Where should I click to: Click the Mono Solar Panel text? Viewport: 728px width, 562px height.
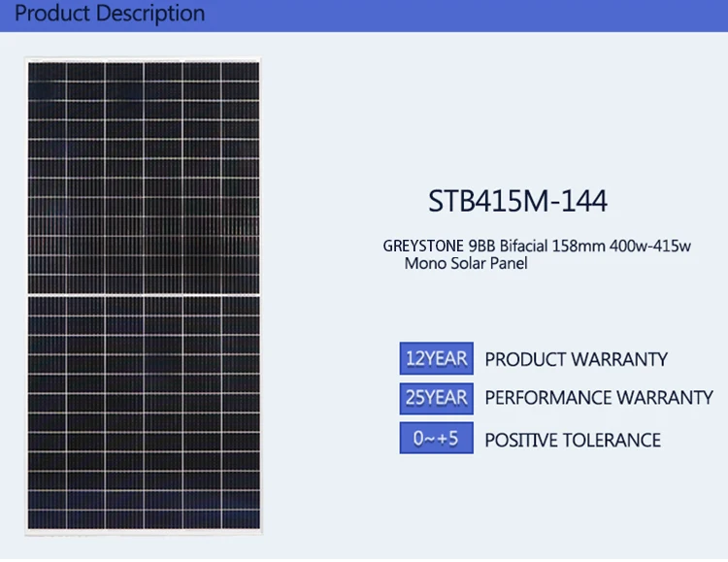pos(466,264)
